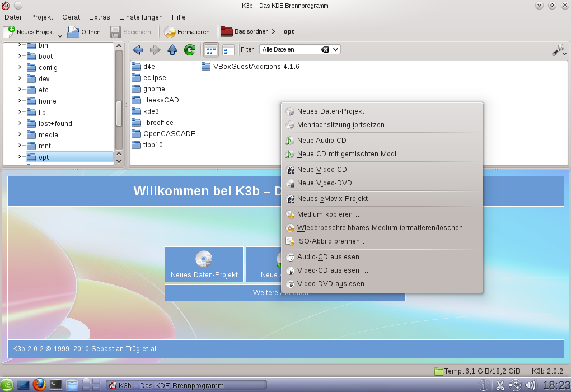Image resolution: width=571 pixels, height=392 pixels.
Task: Expand the home tree folder
Action: (x=20, y=101)
